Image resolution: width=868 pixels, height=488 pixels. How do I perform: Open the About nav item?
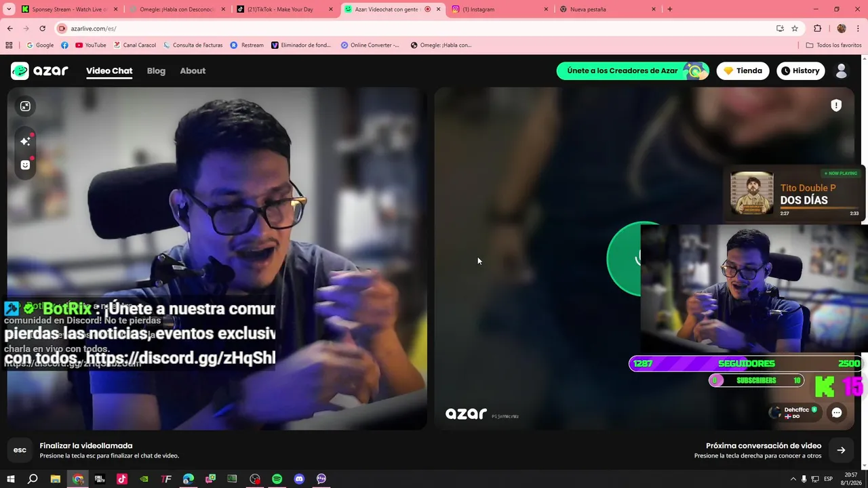pos(193,70)
